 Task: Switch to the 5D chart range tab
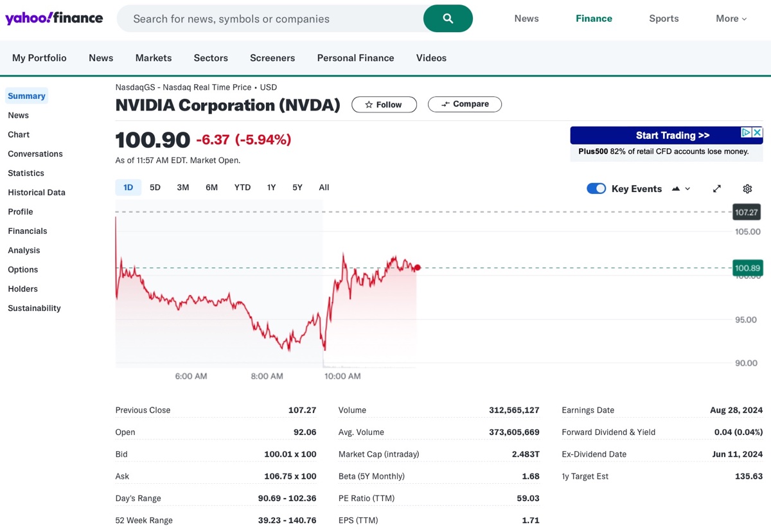pyautogui.click(x=155, y=187)
